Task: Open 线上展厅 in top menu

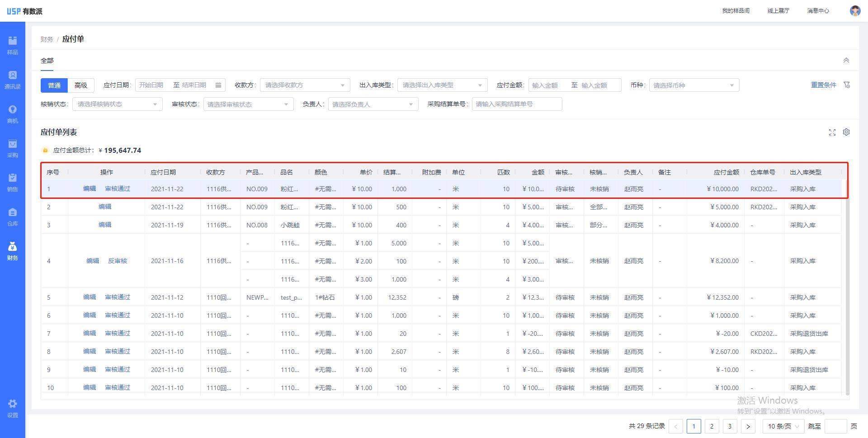Action: pos(778,11)
